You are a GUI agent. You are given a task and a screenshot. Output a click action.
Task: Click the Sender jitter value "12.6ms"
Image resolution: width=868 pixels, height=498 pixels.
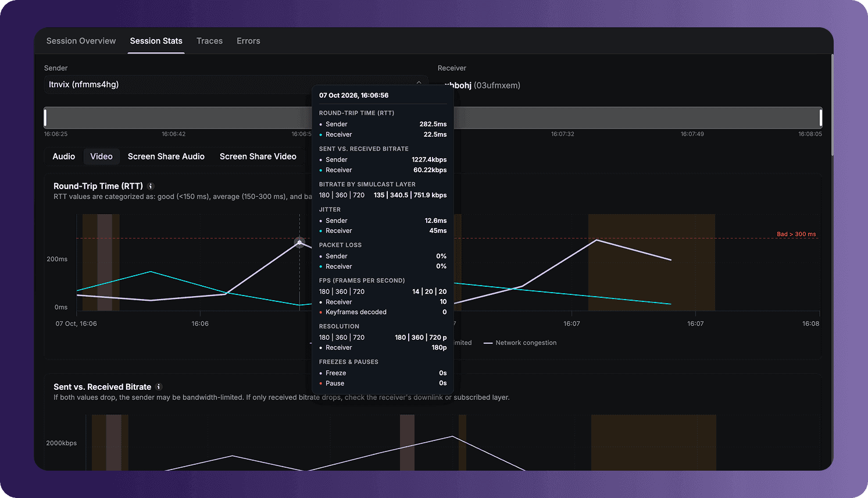[435, 220]
